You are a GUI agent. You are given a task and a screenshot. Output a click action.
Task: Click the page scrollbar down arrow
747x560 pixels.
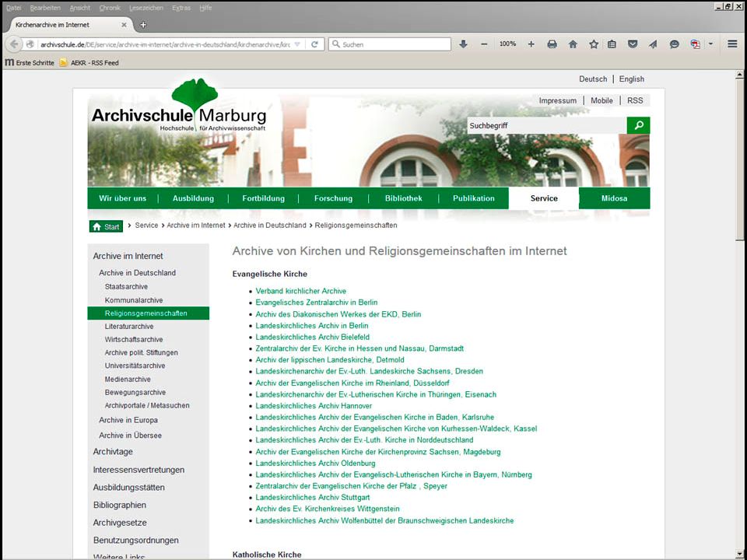point(739,555)
